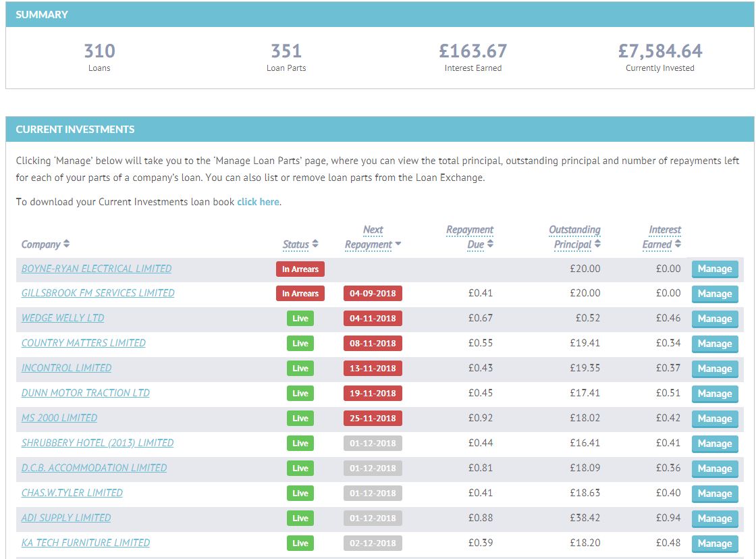Sort by Interest Earned arrows icon
The width and height of the screenshot is (756, 559).
(x=678, y=244)
